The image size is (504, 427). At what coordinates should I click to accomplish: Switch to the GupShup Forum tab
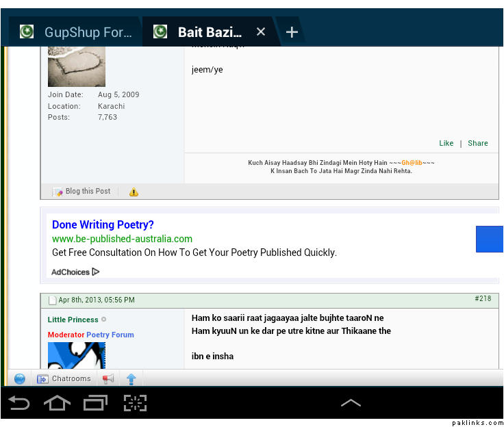pos(75,32)
